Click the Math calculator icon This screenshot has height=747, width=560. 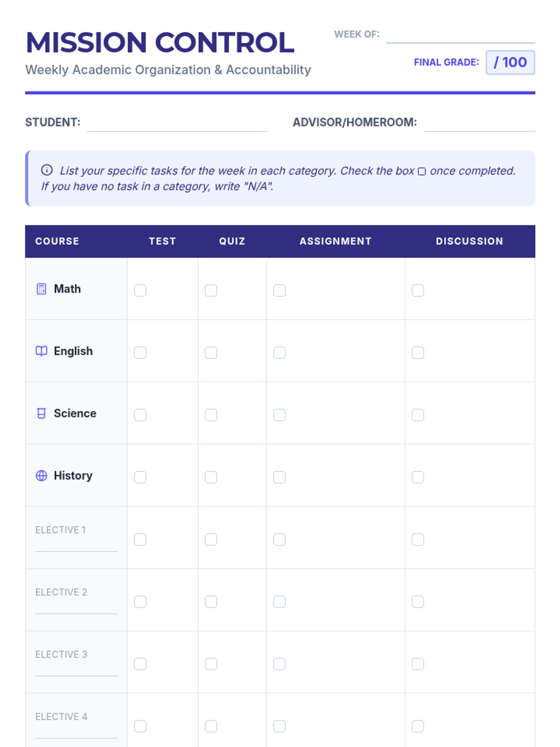[x=42, y=289]
